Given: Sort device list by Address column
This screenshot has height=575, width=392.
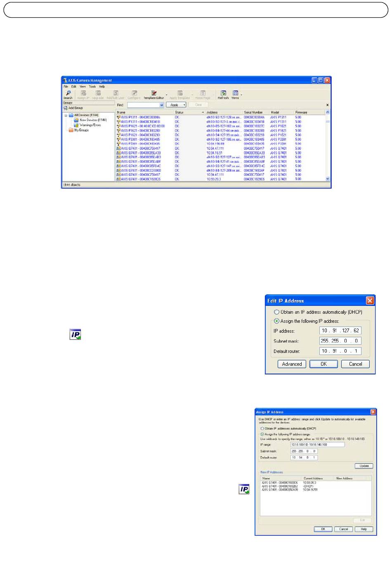Looking at the screenshot, I should point(224,112).
